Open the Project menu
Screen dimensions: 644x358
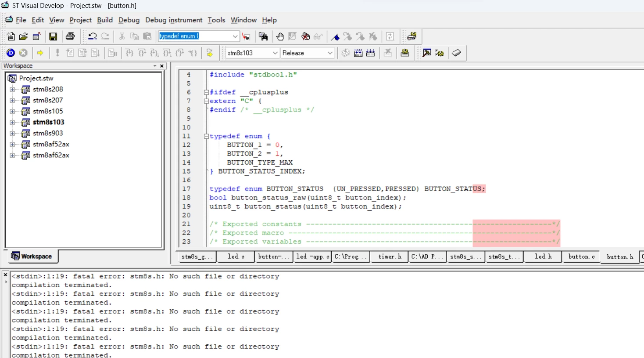[x=81, y=20]
